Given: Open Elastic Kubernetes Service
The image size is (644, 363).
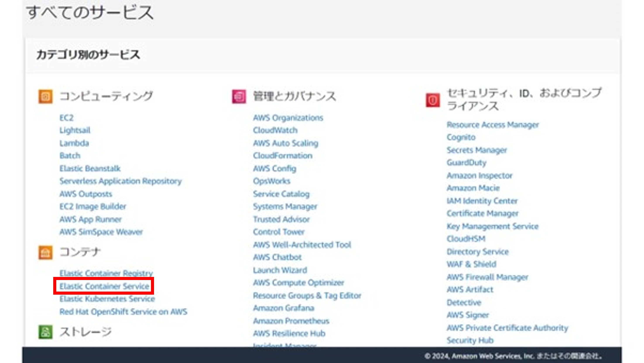Looking at the screenshot, I should 107,299.
